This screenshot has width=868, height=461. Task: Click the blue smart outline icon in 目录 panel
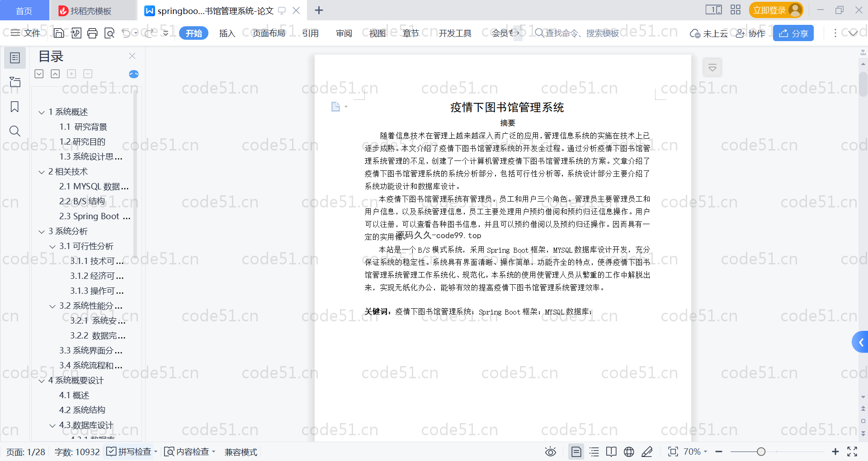(x=134, y=74)
